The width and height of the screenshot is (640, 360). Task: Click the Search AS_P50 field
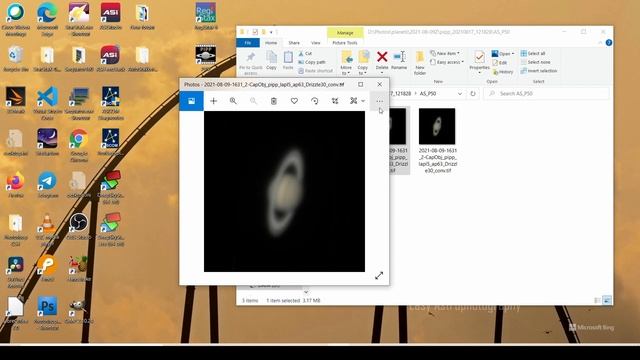point(546,93)
